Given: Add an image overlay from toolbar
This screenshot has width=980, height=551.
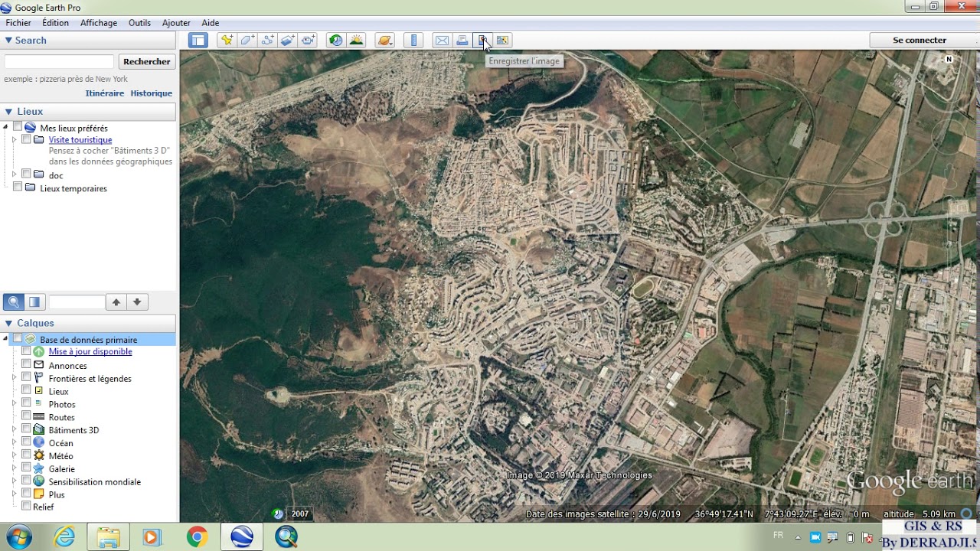Looking at the screenshot, I should [288, 41].
